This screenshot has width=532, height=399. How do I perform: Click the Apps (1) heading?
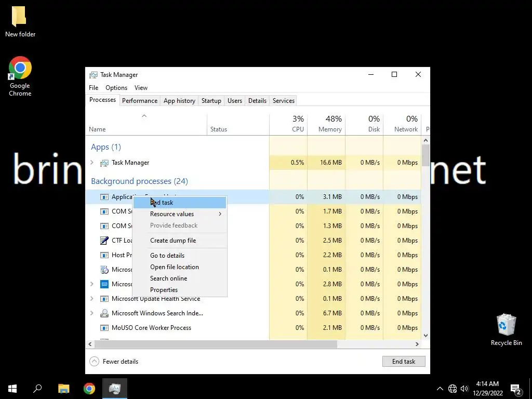pyautogui.click(x=106, y=147)
